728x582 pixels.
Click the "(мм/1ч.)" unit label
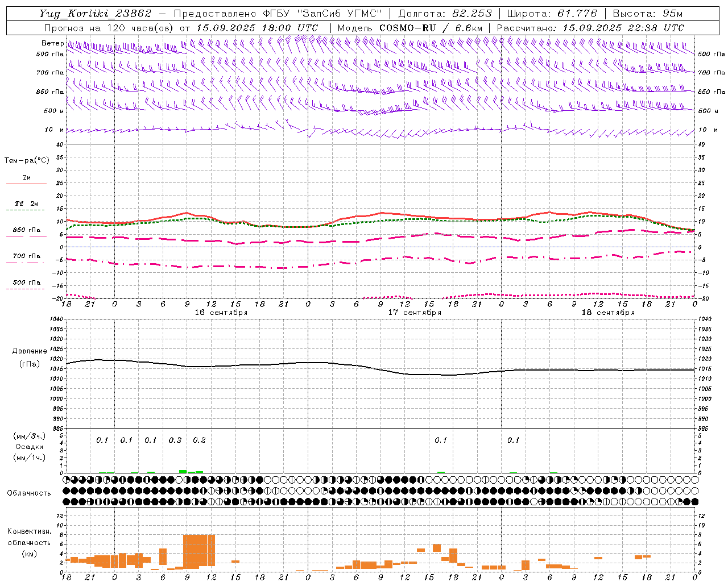(30, 458)
